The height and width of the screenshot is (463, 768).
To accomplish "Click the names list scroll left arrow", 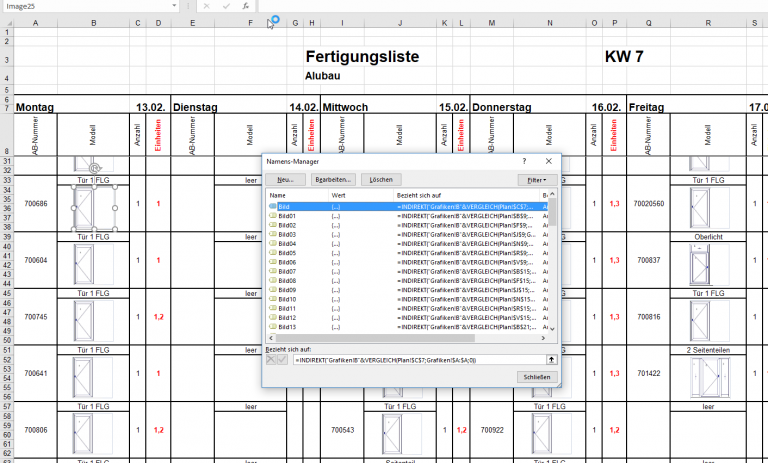I will tap(271, 338).
